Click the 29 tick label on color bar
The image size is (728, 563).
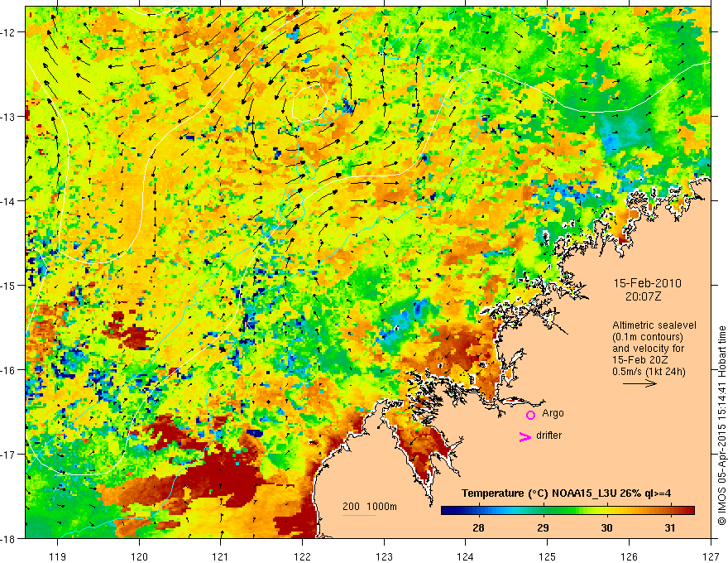coord(543,527)
